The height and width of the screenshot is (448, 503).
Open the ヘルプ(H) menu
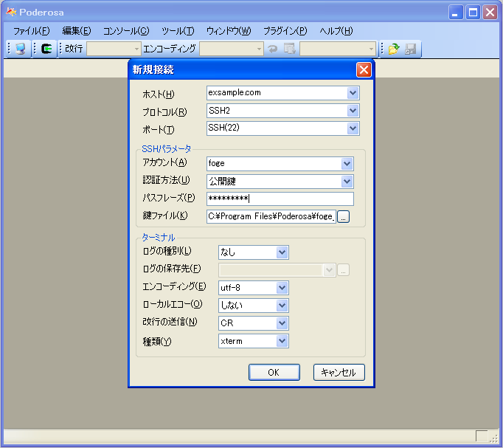[336, 31]
